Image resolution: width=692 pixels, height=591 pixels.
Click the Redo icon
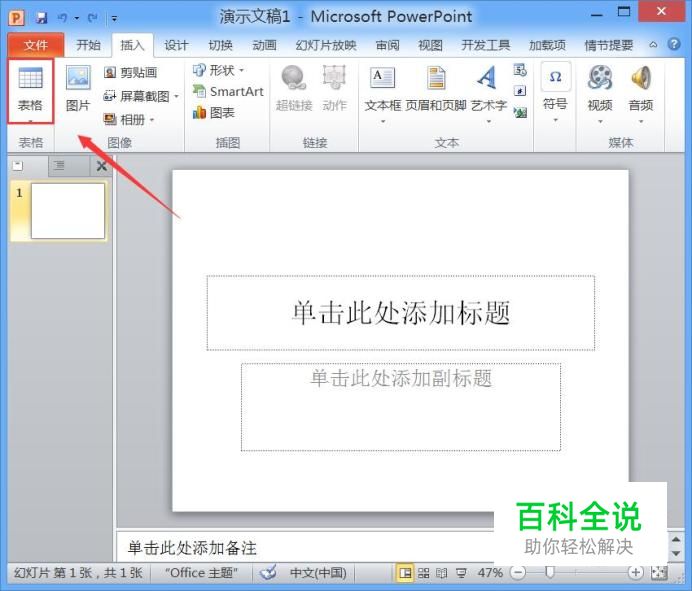pos(92,18)
